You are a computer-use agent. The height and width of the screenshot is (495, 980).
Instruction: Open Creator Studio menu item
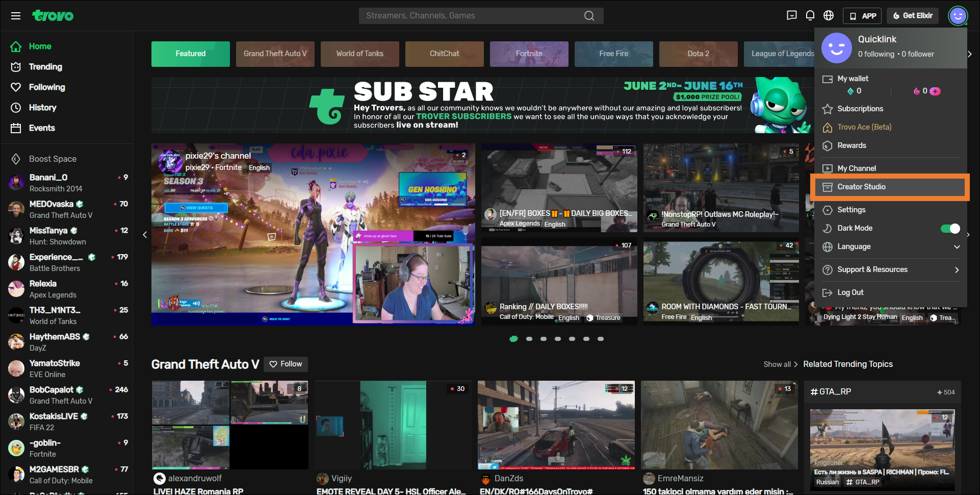tap(890, 187)
